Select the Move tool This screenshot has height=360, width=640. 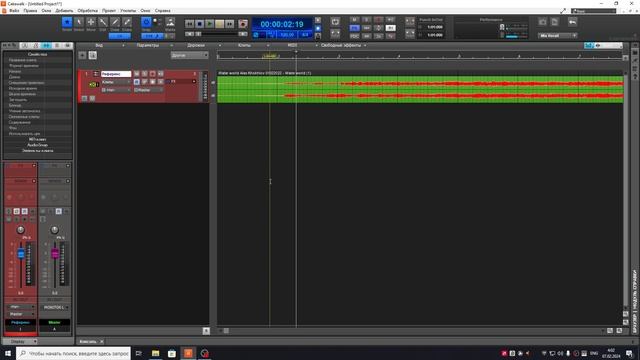tap(91, 22)
